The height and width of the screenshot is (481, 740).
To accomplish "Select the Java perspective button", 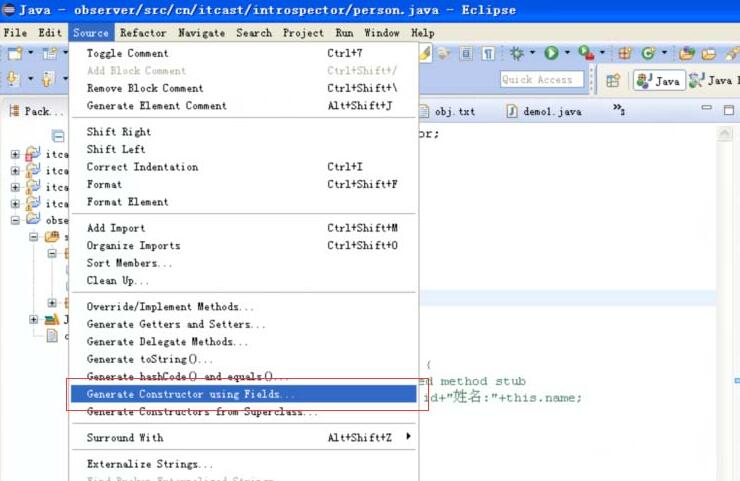I will coord(658,80).
